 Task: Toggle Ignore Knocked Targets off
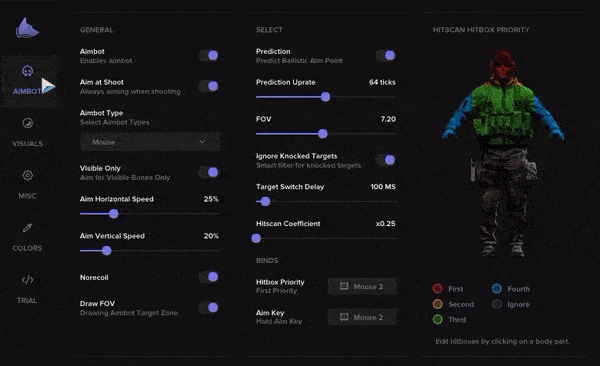[385, 160]
